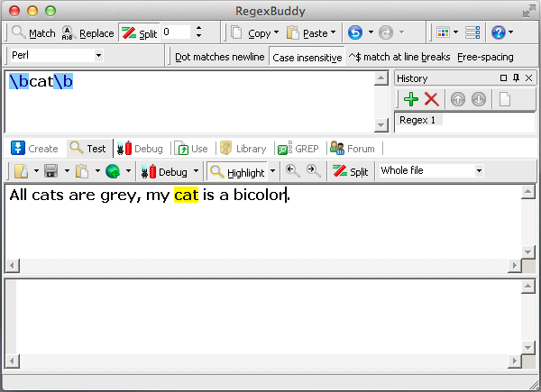
Task: Maximize the History panel
Action: [503, 78]
